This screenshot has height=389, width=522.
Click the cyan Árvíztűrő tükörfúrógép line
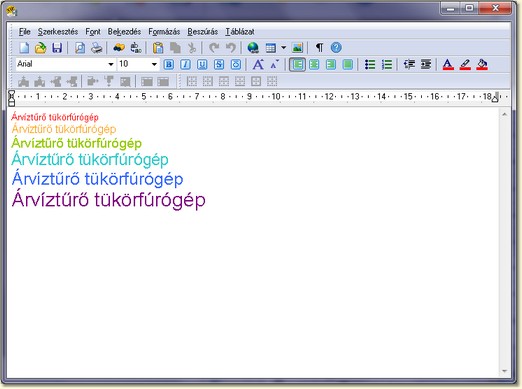(x=90, y=159)
